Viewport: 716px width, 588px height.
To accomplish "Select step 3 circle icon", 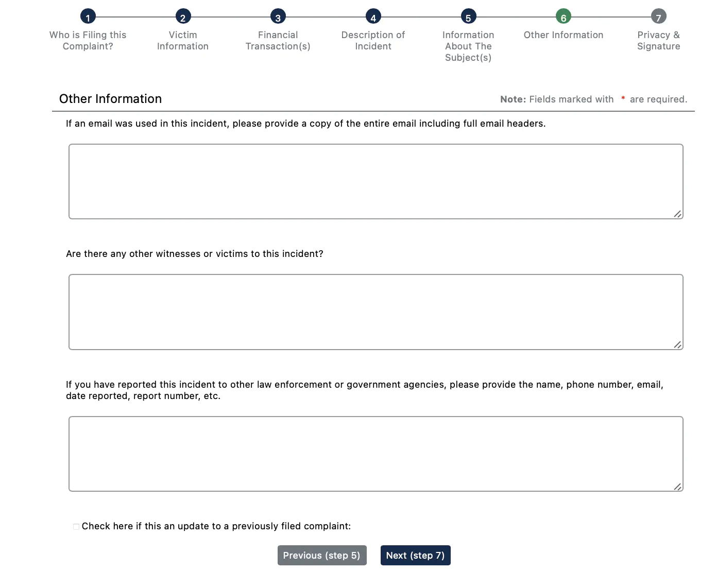I will (278, 16).
